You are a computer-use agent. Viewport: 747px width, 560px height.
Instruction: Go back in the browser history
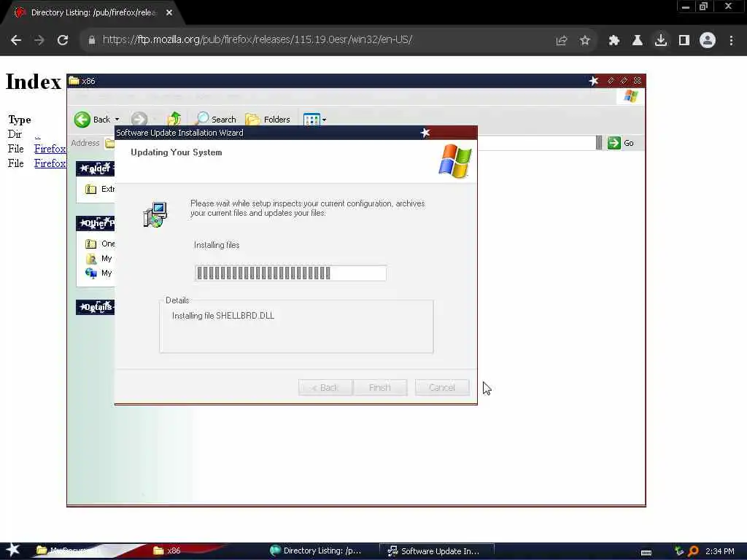click(x=16, y=40)
